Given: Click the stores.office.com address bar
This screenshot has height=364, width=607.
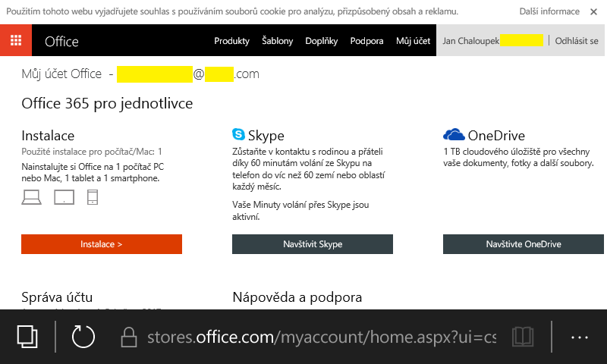Looking at the screenshot, I should pyautogui.click(x=321, y=337).
